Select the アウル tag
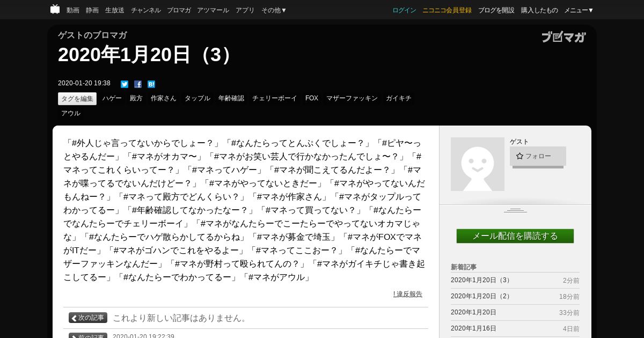 [x=71, y=114]
